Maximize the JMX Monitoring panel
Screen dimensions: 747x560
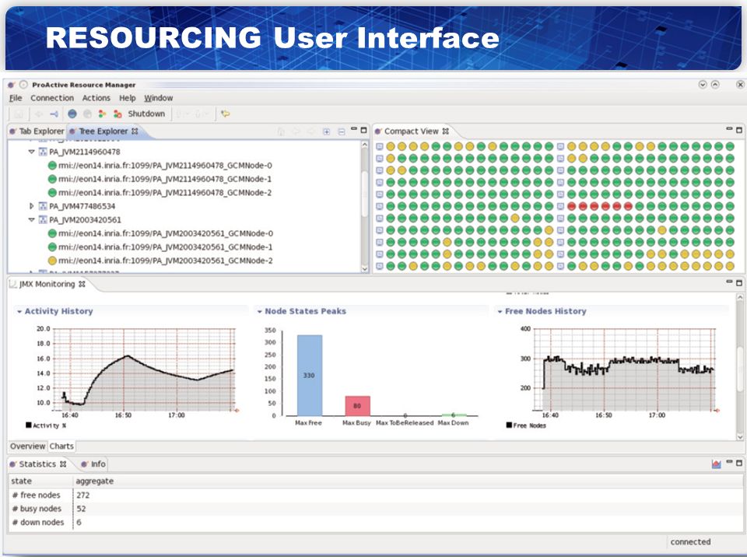pos(739,283)
